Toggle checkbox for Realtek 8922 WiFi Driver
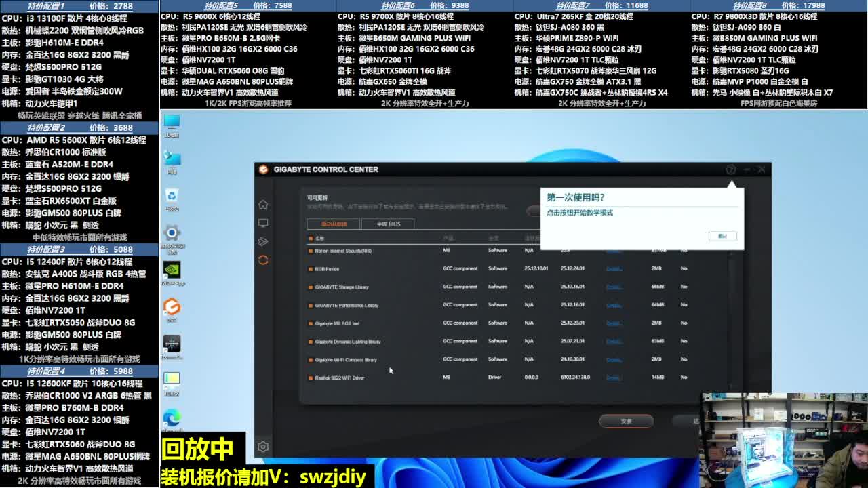 click(x=311, y=378)
